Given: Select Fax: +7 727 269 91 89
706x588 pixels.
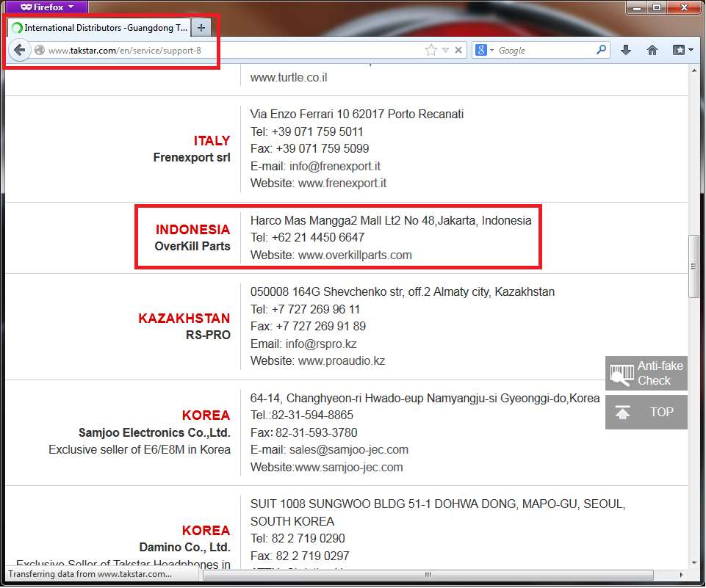Looking at the screenshot, I should point(308,326).
